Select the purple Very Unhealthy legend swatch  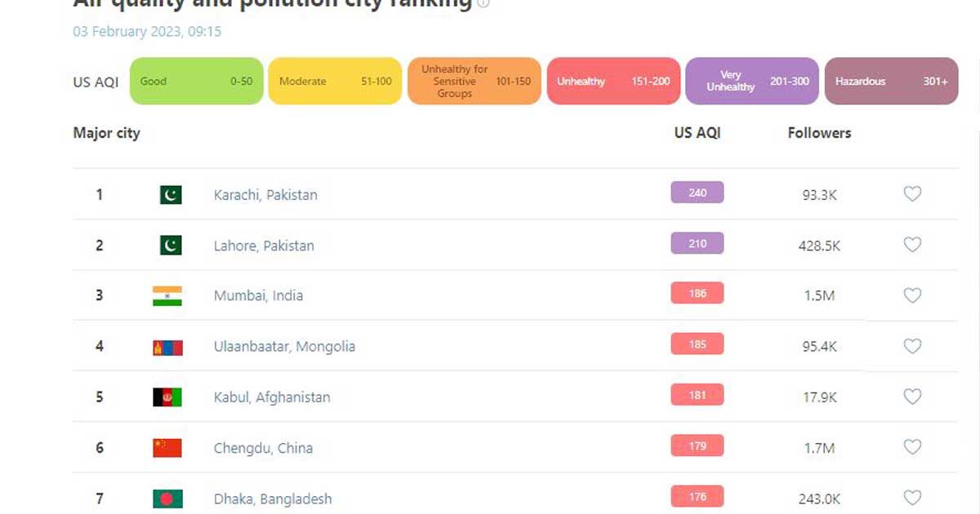click(x=752, y=81)
